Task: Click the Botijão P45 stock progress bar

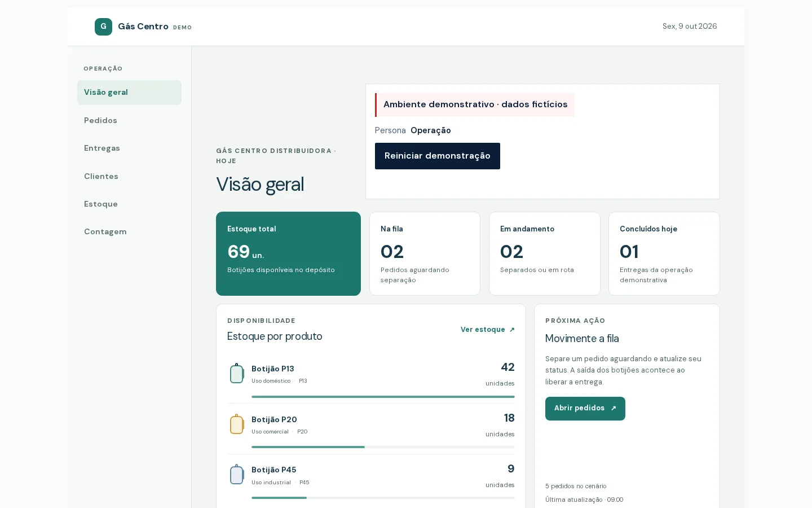Action: [x=383, y=498]
